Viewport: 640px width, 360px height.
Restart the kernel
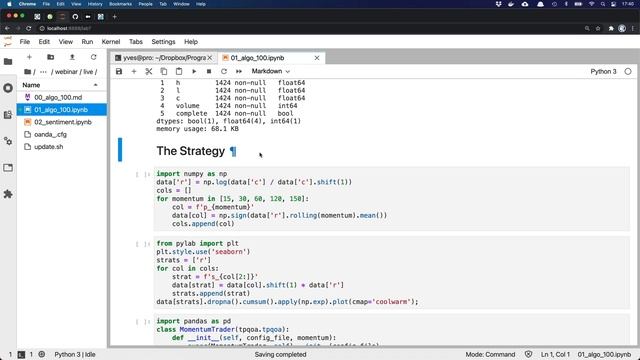(x=224, y=71)
